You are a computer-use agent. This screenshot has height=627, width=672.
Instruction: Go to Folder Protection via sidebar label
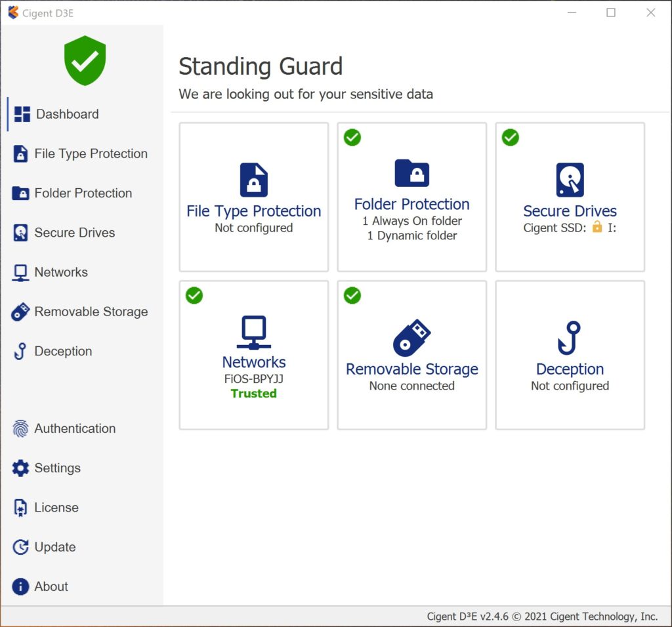pyautogui.click(x=83, y=193)
